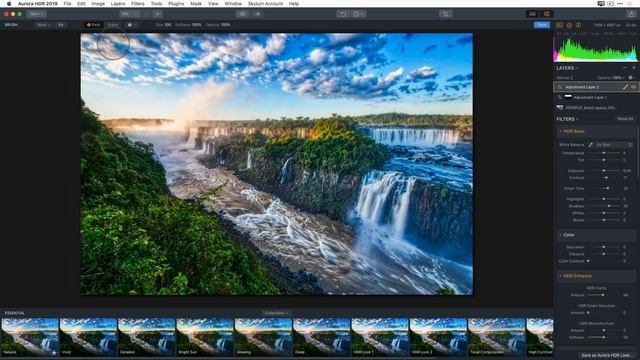The image size is (640, 360).
Task: Open the Normal blend mode dropdown
Action: tap(565, 78)
